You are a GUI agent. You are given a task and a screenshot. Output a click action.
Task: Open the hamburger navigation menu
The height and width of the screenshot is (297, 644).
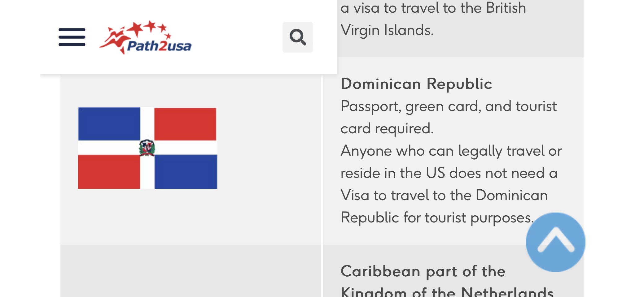(x=72, y=37)
